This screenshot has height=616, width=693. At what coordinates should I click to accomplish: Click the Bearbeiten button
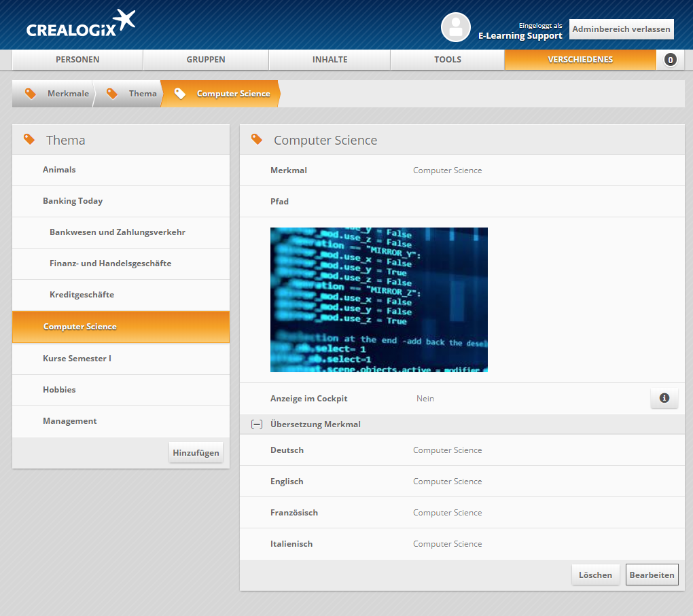[x=652, y=575]
